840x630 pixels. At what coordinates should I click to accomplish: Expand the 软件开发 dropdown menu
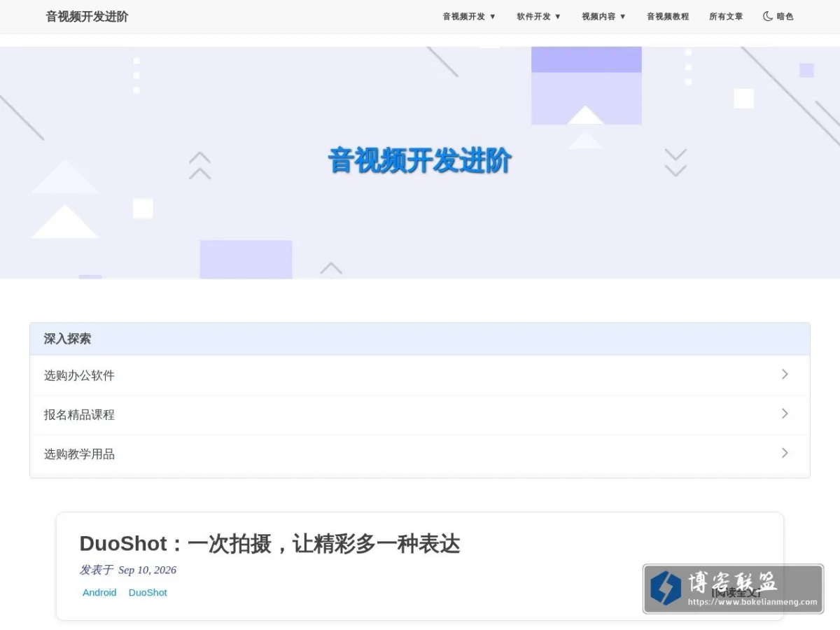pos(539,17)
